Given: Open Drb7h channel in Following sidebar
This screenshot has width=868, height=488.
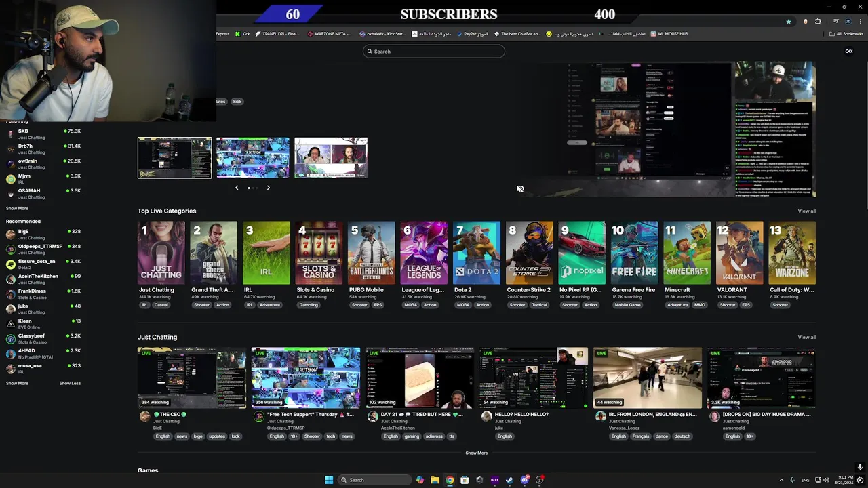Looking at the screenshot, I should (43, 149).
